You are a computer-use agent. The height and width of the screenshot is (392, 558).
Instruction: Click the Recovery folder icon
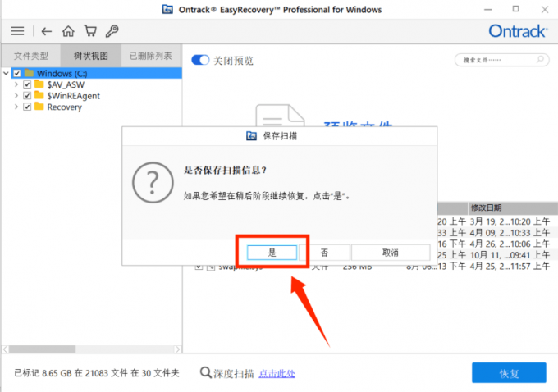39,107
